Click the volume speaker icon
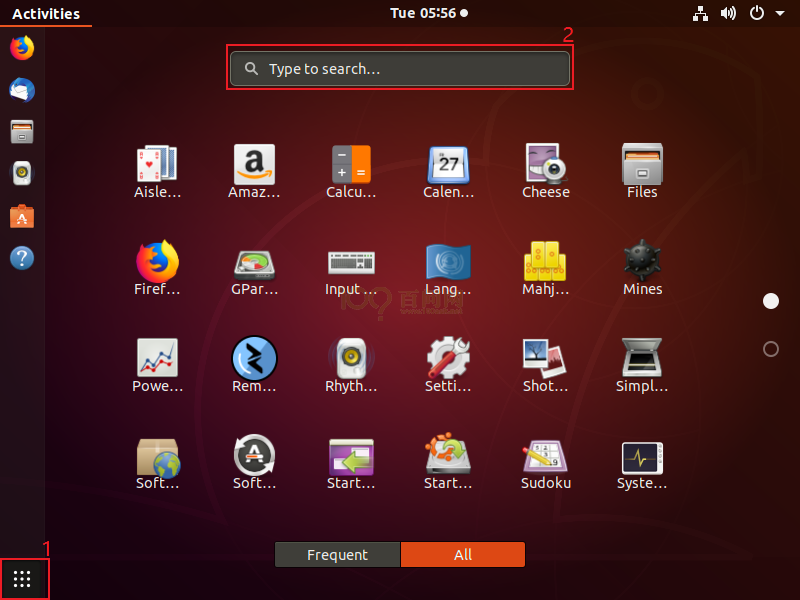Viewport: 800px width, 600px height. (x=728, y=13)
